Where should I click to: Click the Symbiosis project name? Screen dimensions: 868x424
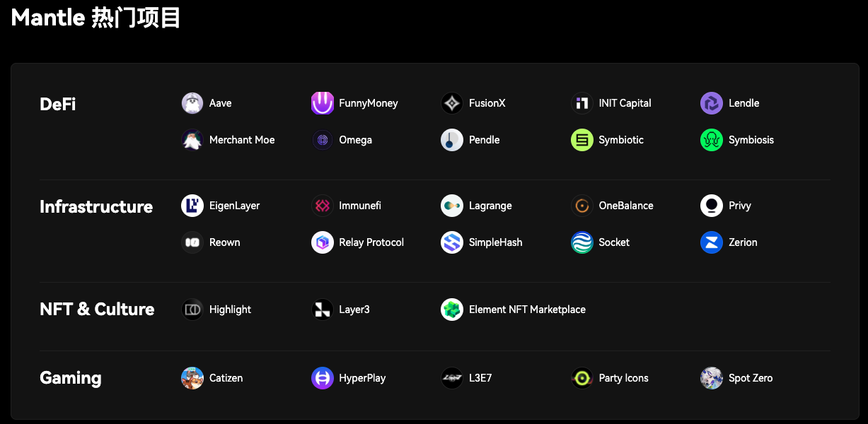point(751,140)
